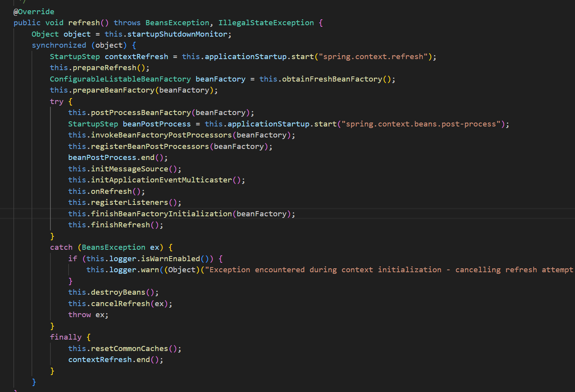Click the synchronized keyword

[59, 45]
